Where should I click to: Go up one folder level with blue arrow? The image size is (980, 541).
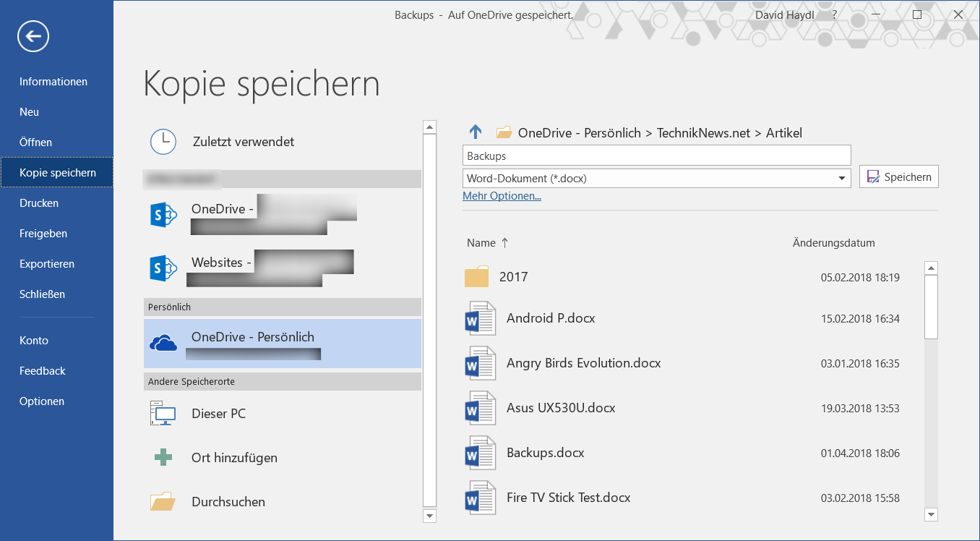point(476,132)
